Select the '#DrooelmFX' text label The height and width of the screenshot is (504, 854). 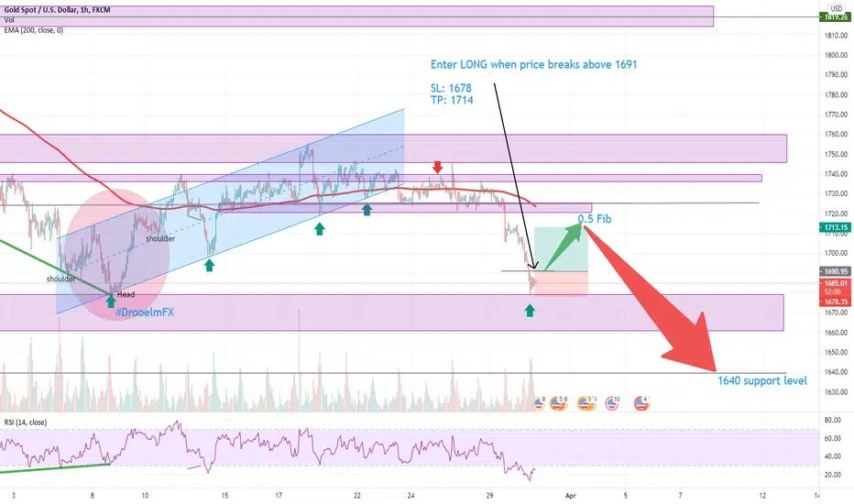coord(145,312)
